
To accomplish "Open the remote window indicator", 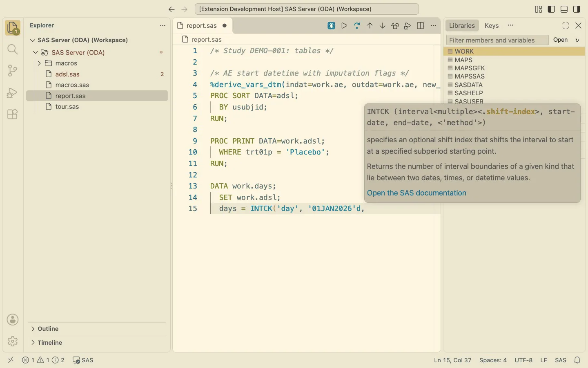I will [x=11, y=360].
